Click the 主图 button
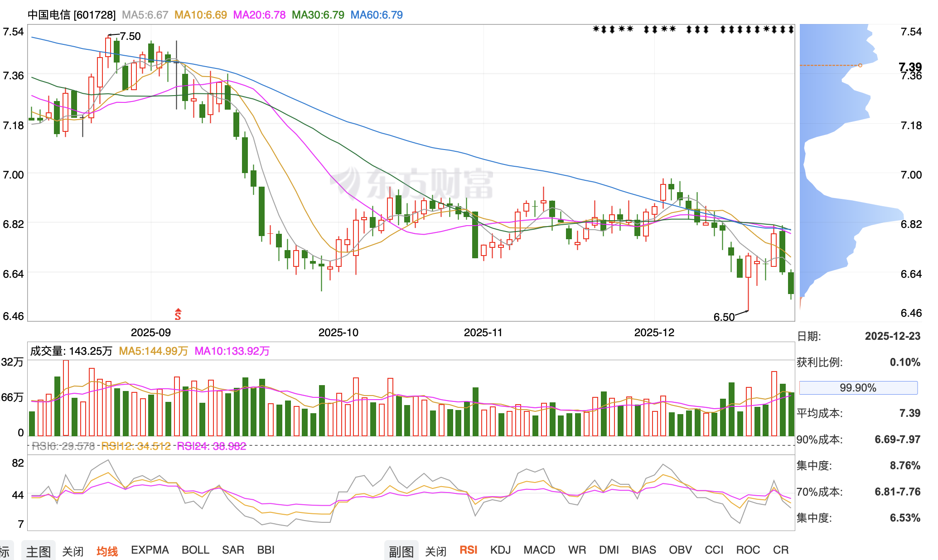This screenshot has height=560, width=938. 39,551
